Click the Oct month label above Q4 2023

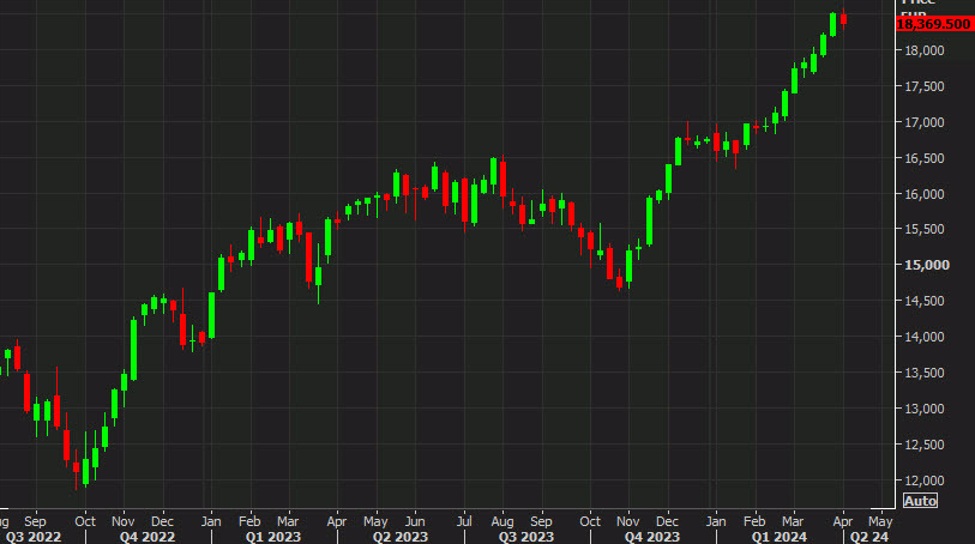(x=590, y=521)
